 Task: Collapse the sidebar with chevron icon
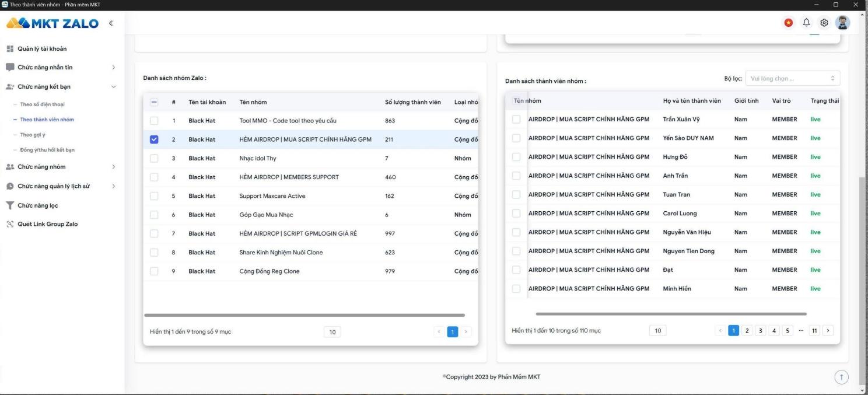tap(111, 23)
